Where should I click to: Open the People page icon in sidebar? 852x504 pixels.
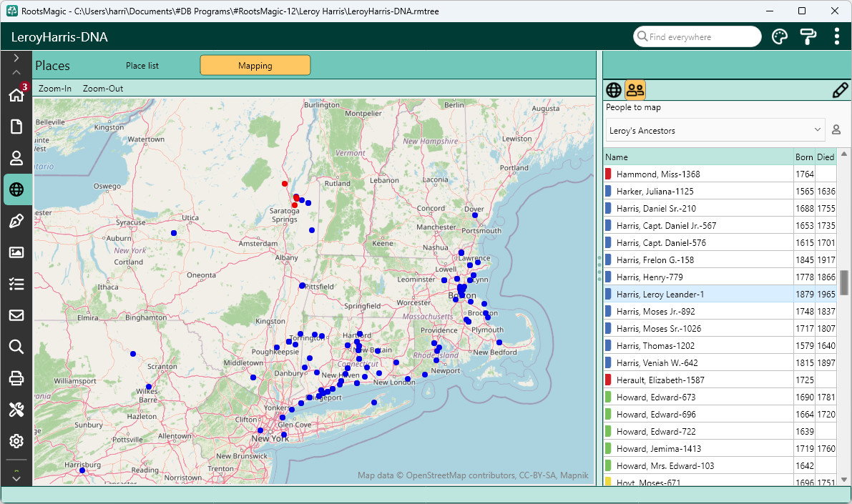pos(16,158)
